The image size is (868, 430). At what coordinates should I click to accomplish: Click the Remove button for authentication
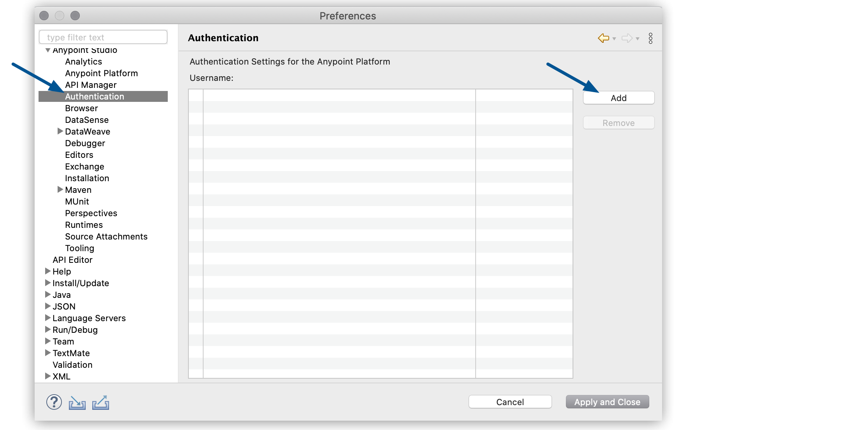coord(619,122)
